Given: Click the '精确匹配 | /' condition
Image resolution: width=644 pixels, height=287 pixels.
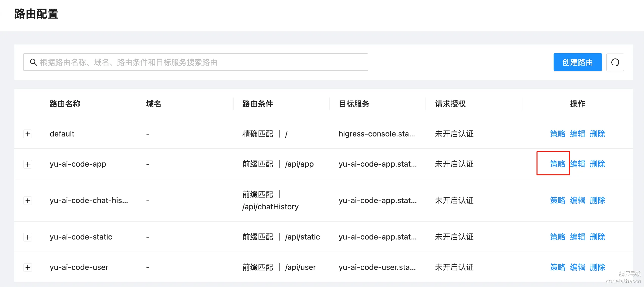Looking at the screenshot, I should [265, 134].
